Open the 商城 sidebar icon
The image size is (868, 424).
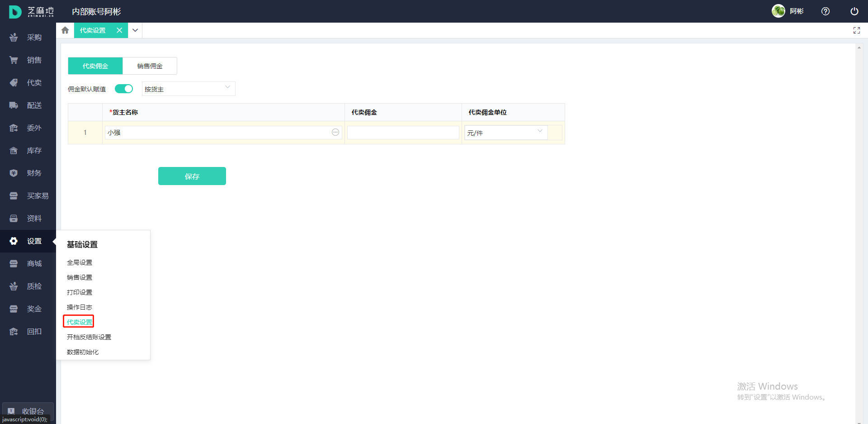coord(14,264)
